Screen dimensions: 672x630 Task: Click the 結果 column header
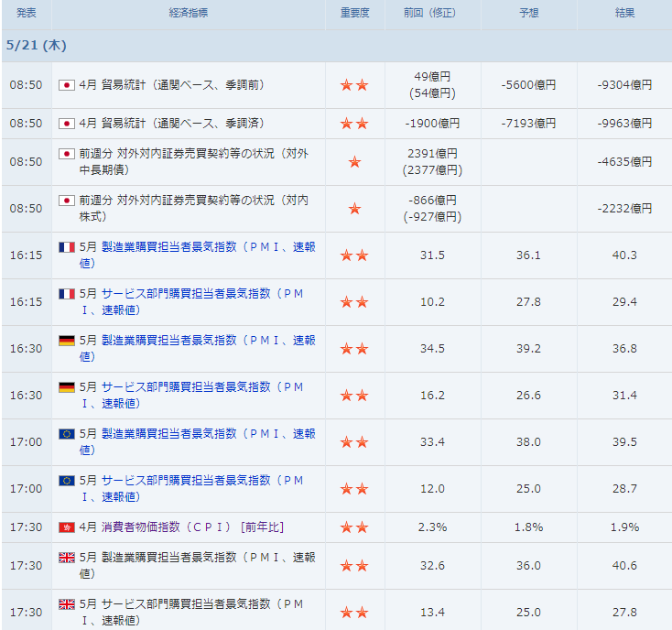tap(625, 13)
